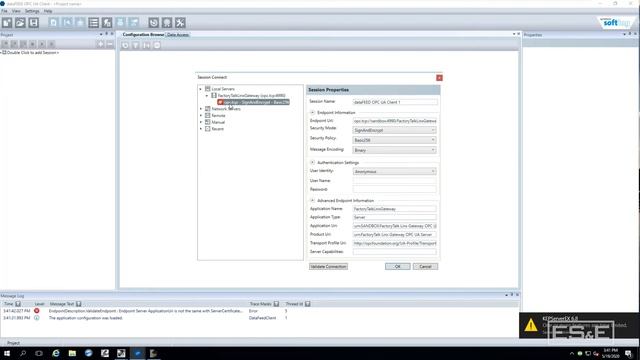Open the Security Policy dropdown

(x=394, y=140)
